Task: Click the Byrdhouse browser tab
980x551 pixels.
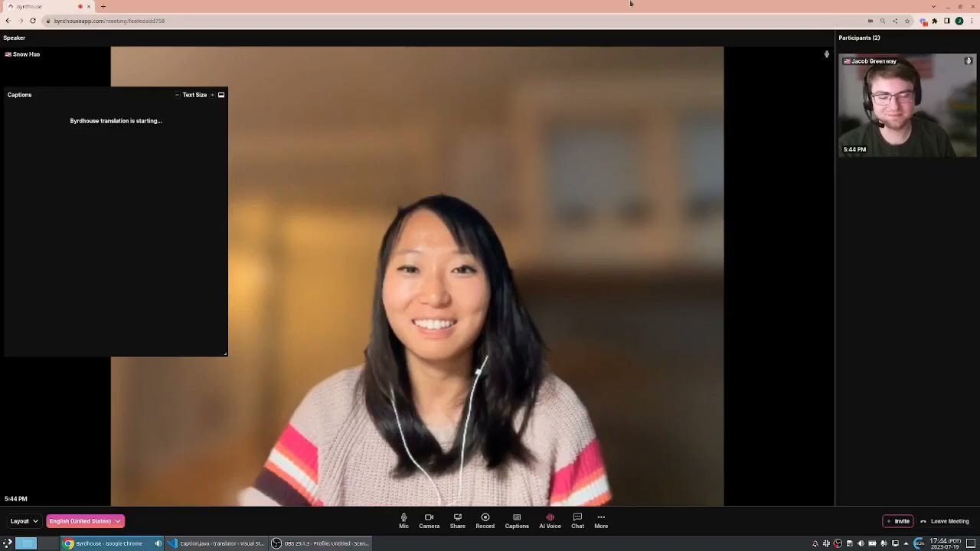Action: pos(47,6)
